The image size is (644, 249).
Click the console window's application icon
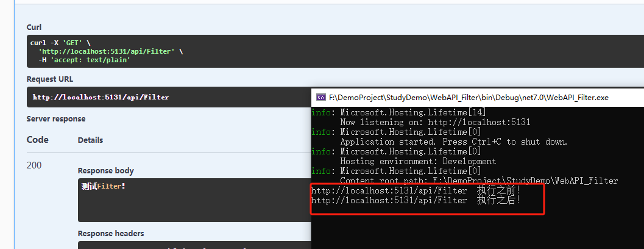320,97
